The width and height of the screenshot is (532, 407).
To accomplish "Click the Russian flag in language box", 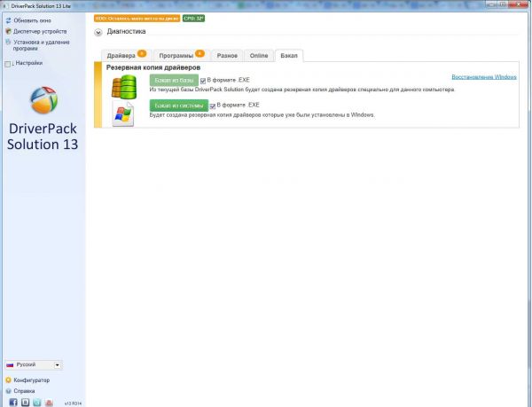I will click(10, 365).
